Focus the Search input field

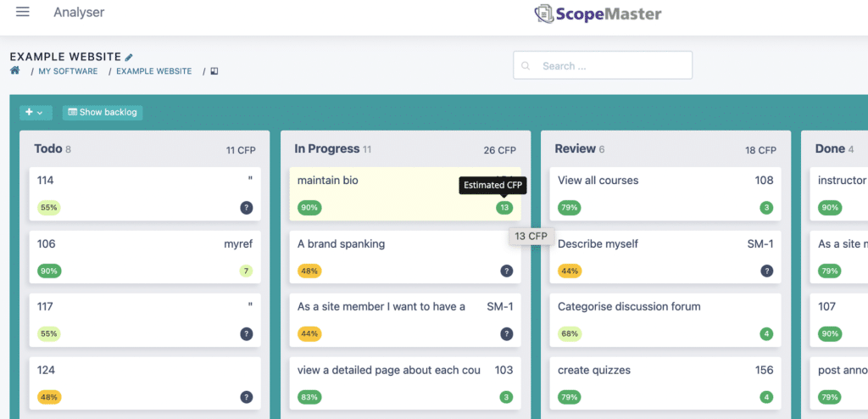(603, 65)
